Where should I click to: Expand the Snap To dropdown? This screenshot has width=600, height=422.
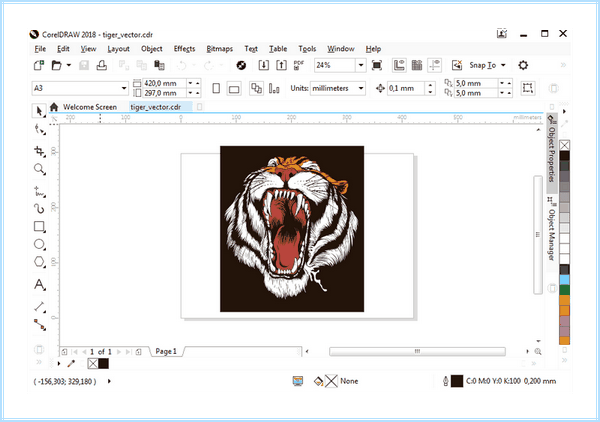pyautogui.click(x=503, y=65)
